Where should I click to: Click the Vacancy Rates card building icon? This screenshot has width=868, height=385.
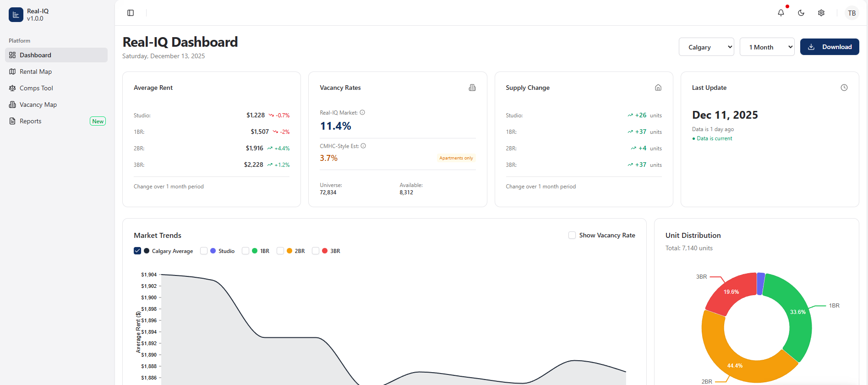472,88
